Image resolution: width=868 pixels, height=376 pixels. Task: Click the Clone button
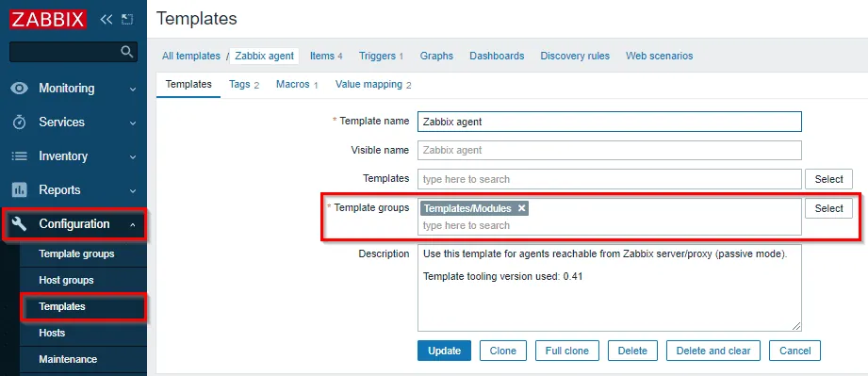pyautogui.click(x=502, y=351)
